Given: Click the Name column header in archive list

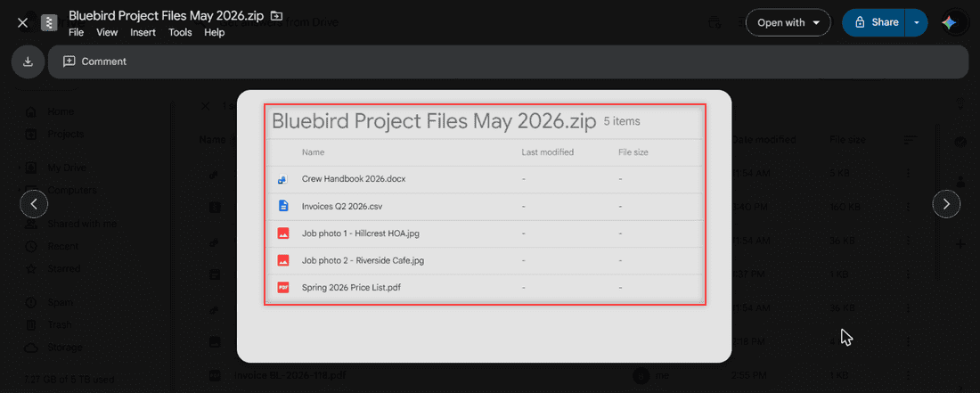Looking at the screenshot, I should click(x=313, y=152).
